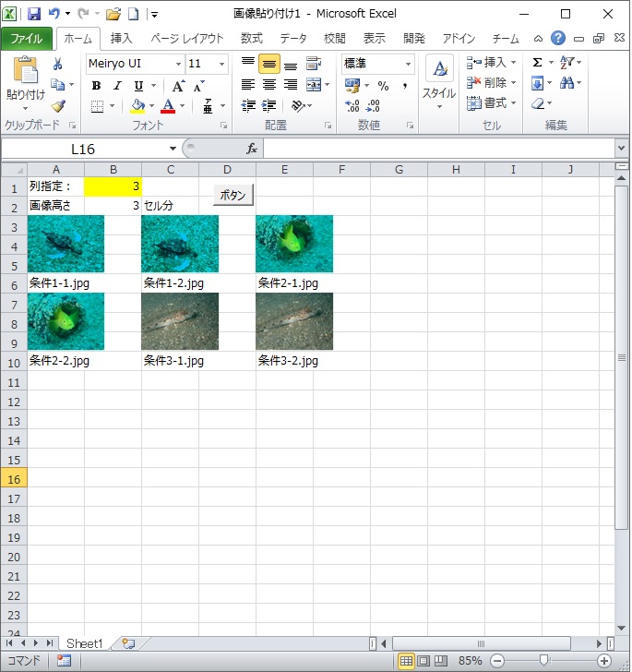
Task: Open the font size 11 dropdown
Action: point(221,64)
